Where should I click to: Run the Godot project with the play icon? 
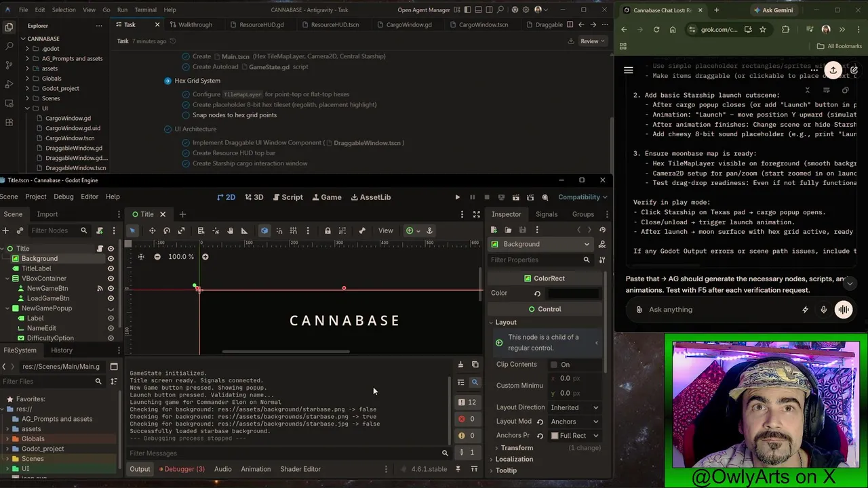(457, 197)
